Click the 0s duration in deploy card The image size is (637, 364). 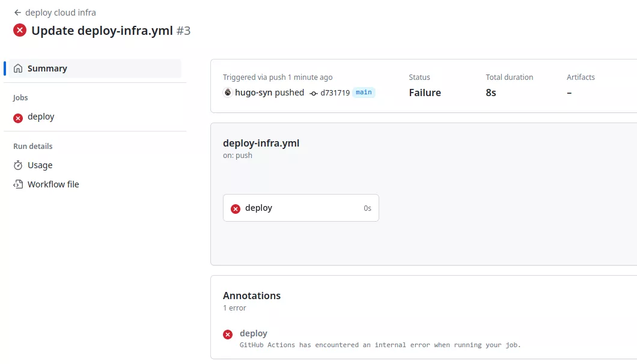click(367, 208)
